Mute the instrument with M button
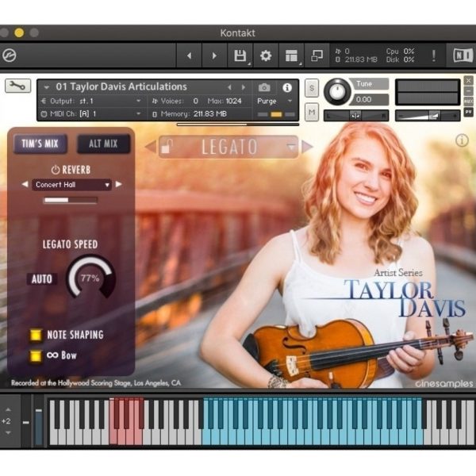This screenshot has width=476, height=476. [312, 112]
